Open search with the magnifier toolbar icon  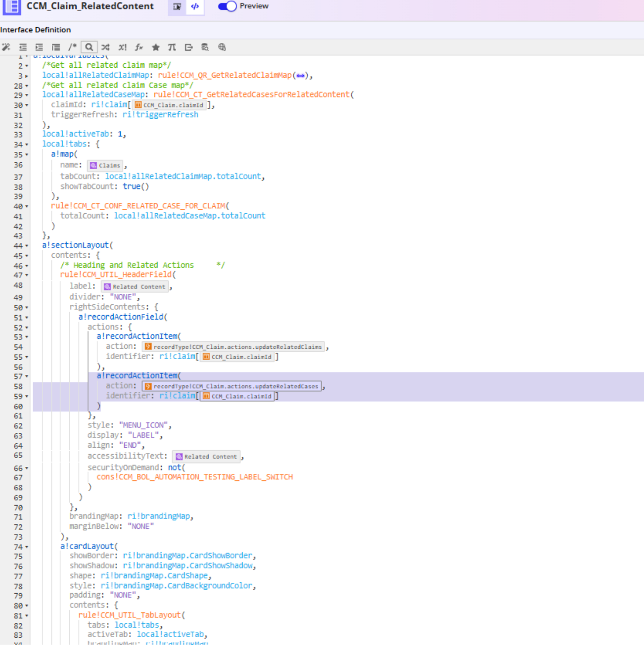click(89, 47)
